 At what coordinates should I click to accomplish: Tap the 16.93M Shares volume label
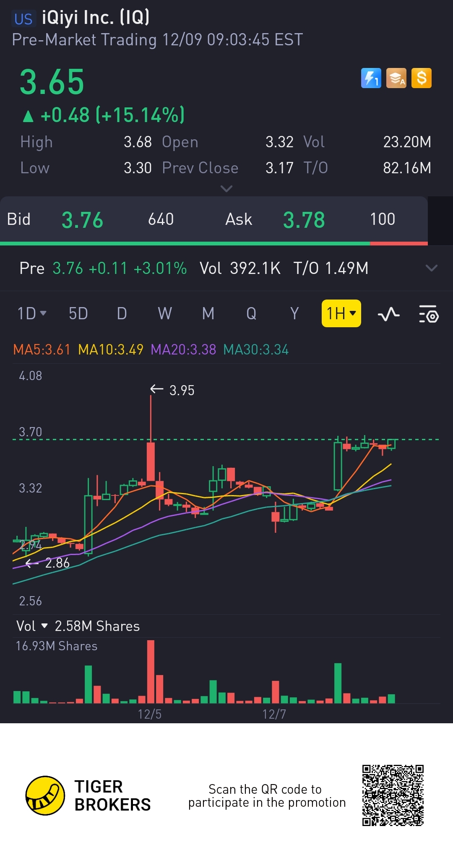57,646
